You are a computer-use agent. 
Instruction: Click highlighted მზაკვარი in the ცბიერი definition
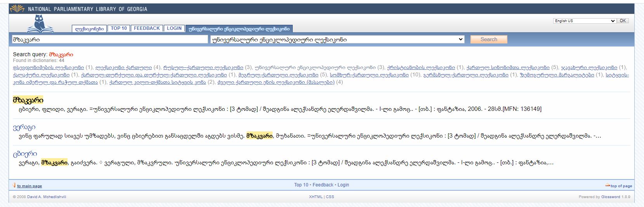[x=54, y=163]
